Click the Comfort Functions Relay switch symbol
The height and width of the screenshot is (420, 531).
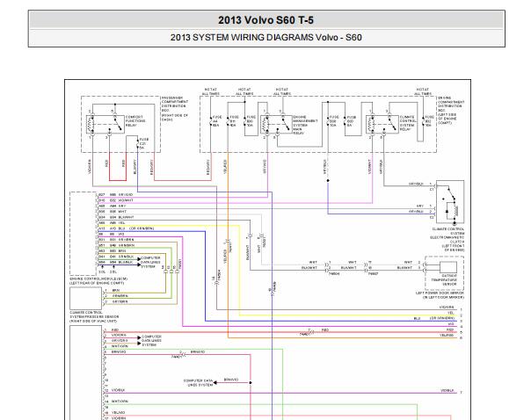[118, 124]
